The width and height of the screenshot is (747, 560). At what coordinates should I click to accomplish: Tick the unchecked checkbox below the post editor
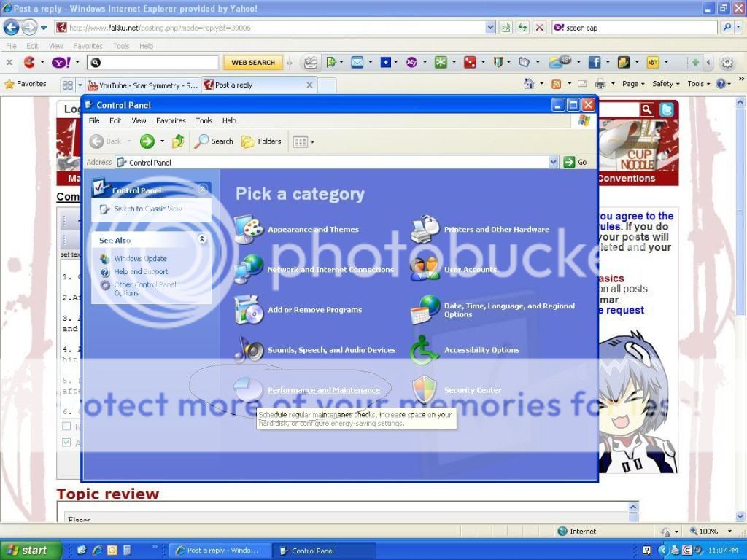pyautogui.click(x=67, y=427)
